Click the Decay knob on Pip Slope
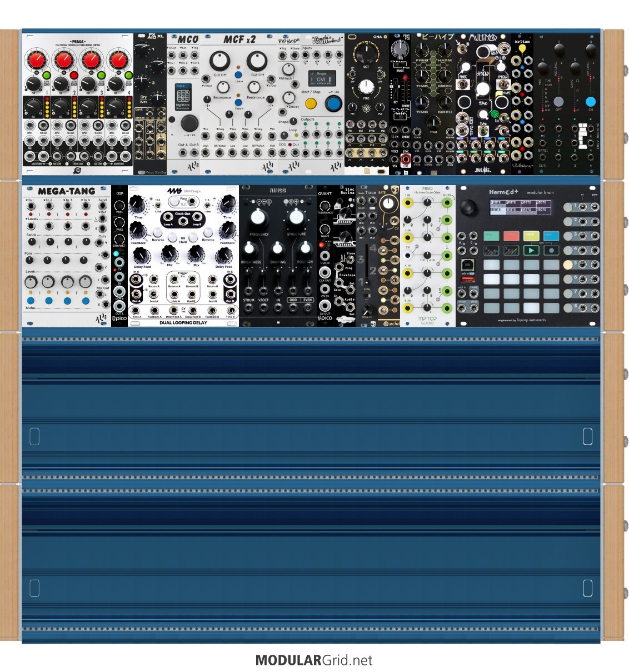The width and height of the screenshot is (629, 672). click(288, 98)
